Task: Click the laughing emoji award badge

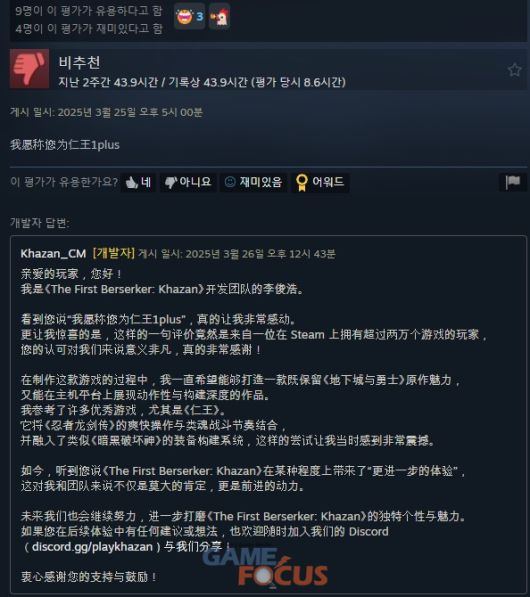Action: click(x=189, y=16)
